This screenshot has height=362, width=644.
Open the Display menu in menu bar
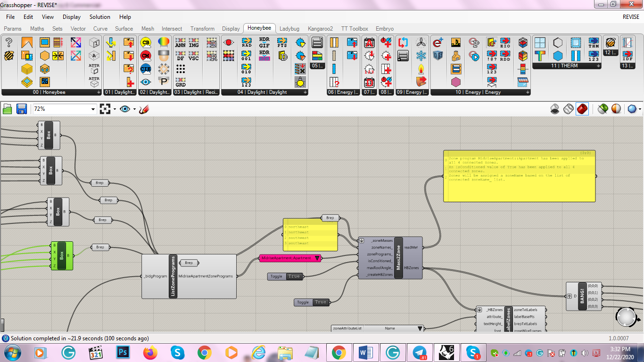click(72, 16)
